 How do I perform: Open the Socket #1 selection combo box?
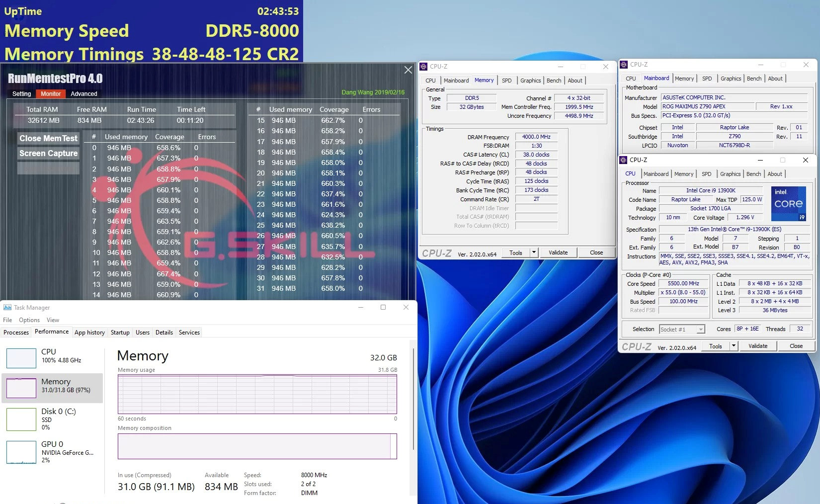tap(682, 329)
